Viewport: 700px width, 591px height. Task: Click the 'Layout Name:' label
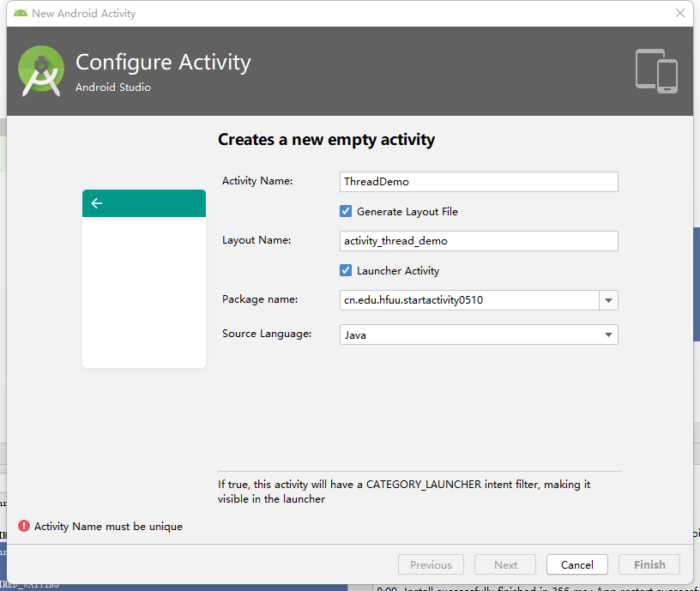tap(256, 240)
